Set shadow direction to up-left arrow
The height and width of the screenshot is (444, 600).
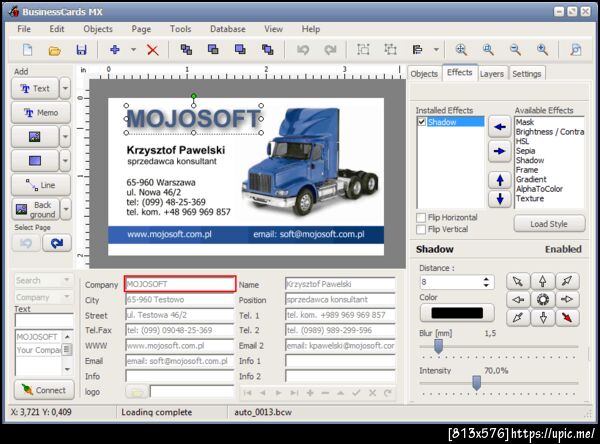click(518, 281)
